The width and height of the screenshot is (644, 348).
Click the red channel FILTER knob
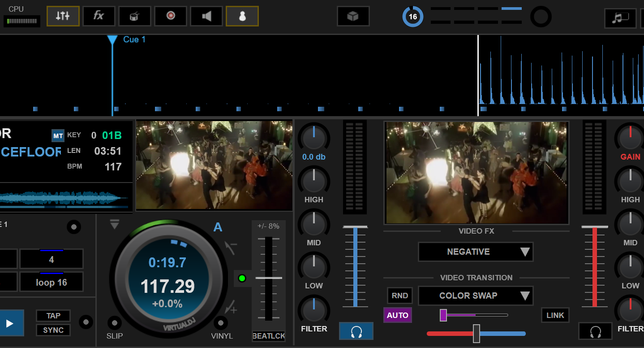coord(630,309)
